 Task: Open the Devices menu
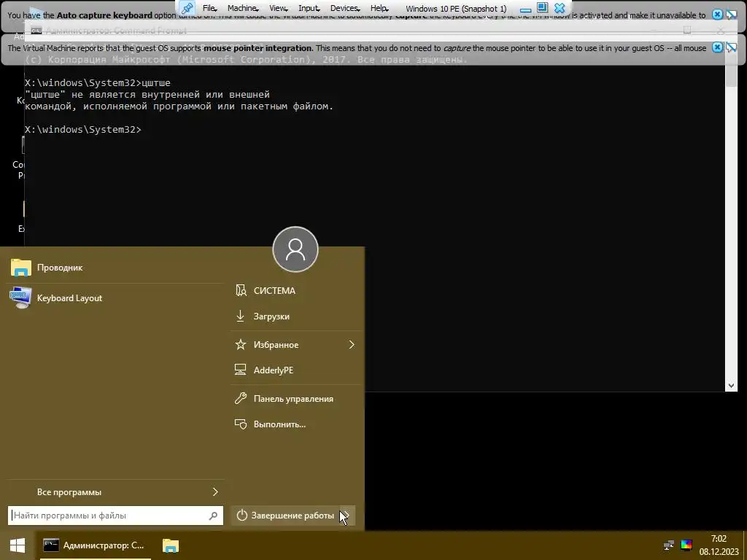click(x=344, y=8)
